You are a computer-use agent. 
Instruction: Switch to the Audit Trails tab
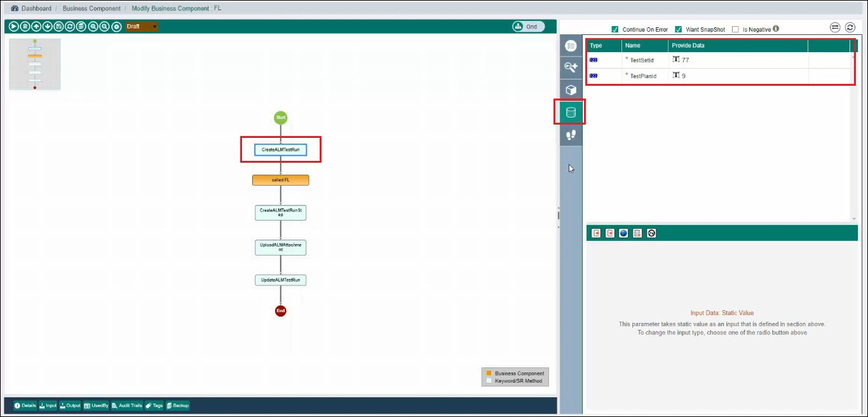tap(126, 406)
